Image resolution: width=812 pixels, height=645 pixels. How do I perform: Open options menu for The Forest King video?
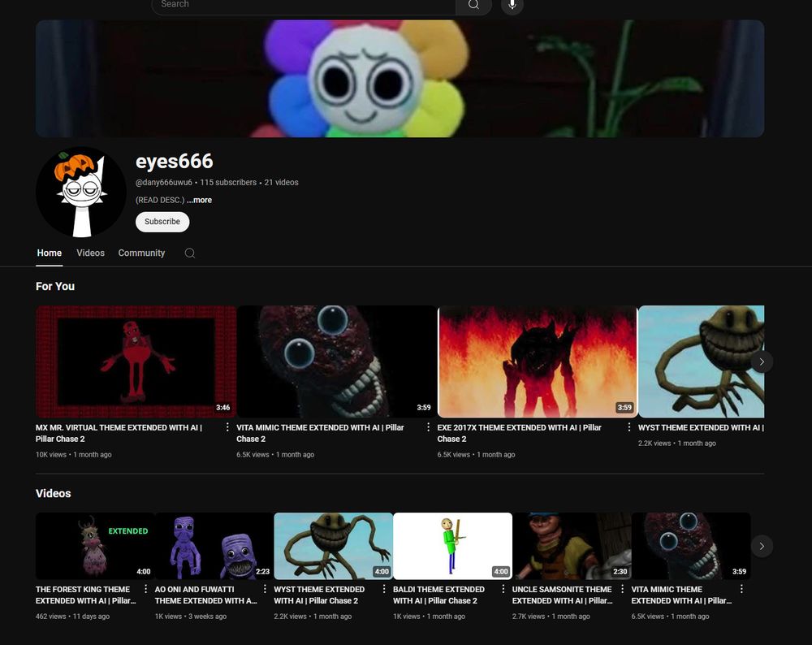(x=145, y=589)
